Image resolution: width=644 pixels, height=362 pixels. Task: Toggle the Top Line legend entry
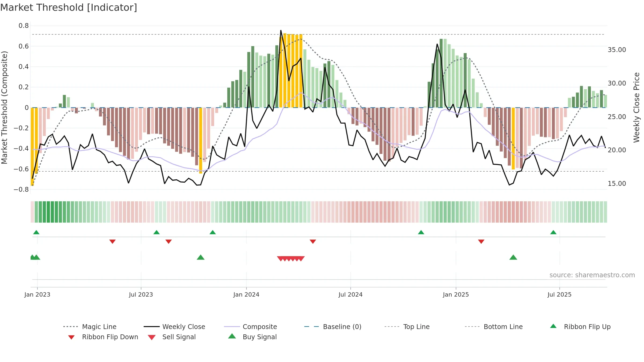pos(407,327)
